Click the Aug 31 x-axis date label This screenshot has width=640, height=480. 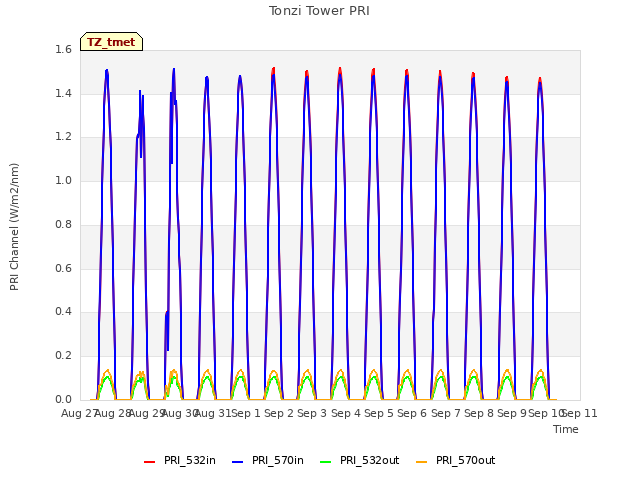click(213, 413)
